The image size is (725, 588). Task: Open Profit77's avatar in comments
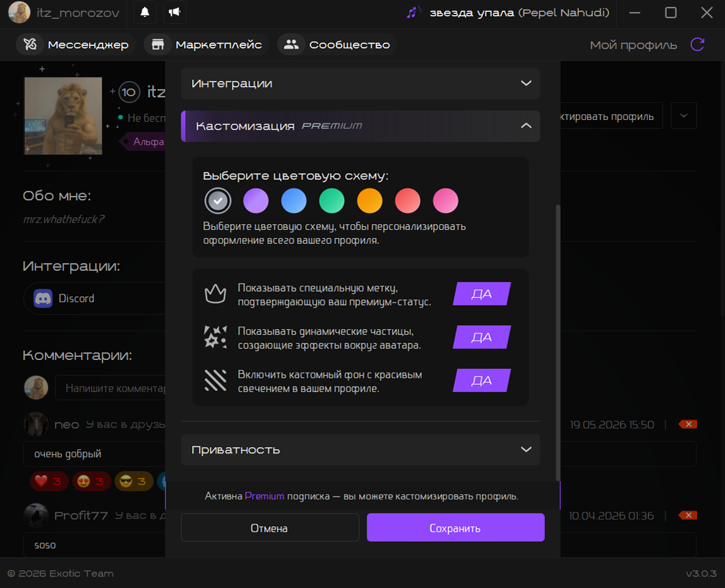pos(36,515)
